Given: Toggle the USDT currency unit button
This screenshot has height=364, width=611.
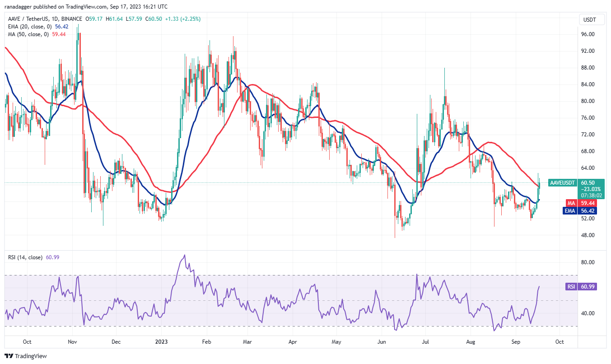Looking at the screenshot, I should 592,19.
